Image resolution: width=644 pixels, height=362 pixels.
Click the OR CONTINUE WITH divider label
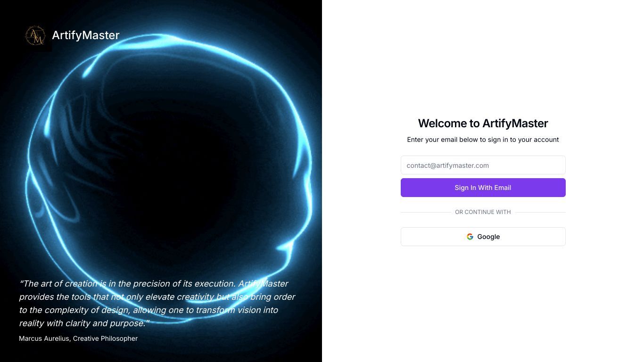click(483, 212)
